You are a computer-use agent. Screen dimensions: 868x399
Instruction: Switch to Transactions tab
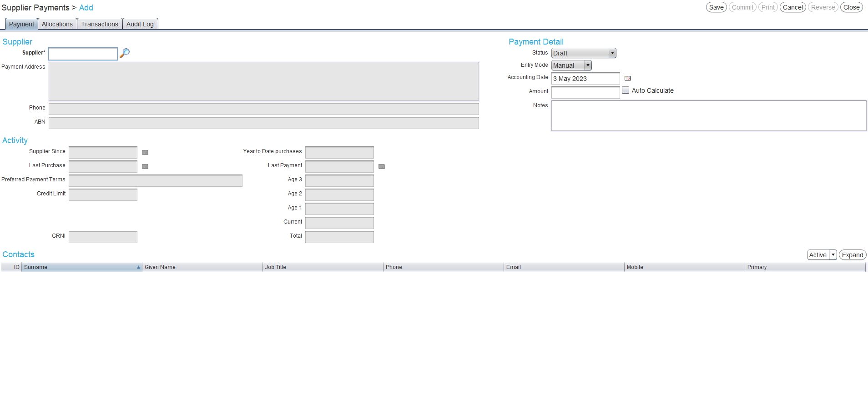[100, 24]
